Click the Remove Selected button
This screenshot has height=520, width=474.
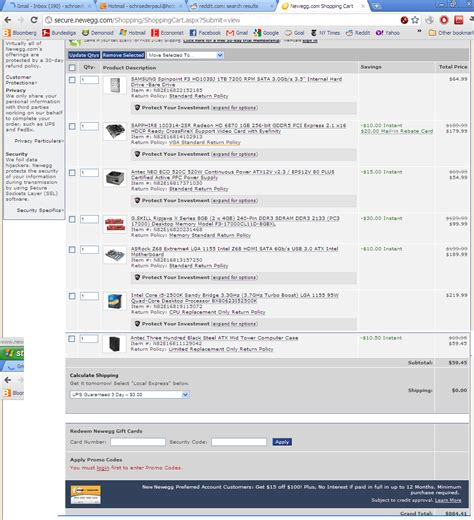tap(123, 55)
